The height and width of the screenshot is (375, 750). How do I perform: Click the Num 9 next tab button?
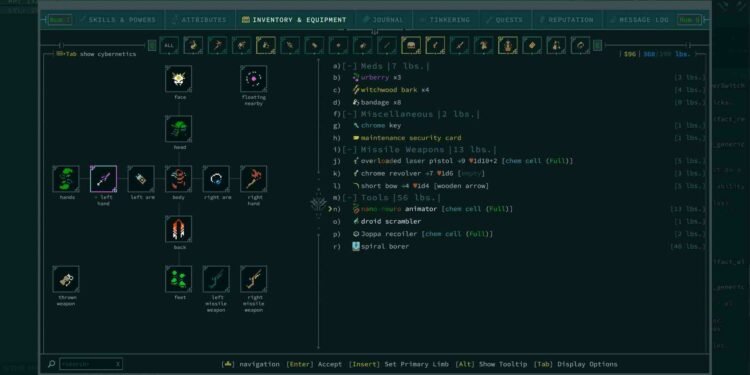tap(689, 20)
